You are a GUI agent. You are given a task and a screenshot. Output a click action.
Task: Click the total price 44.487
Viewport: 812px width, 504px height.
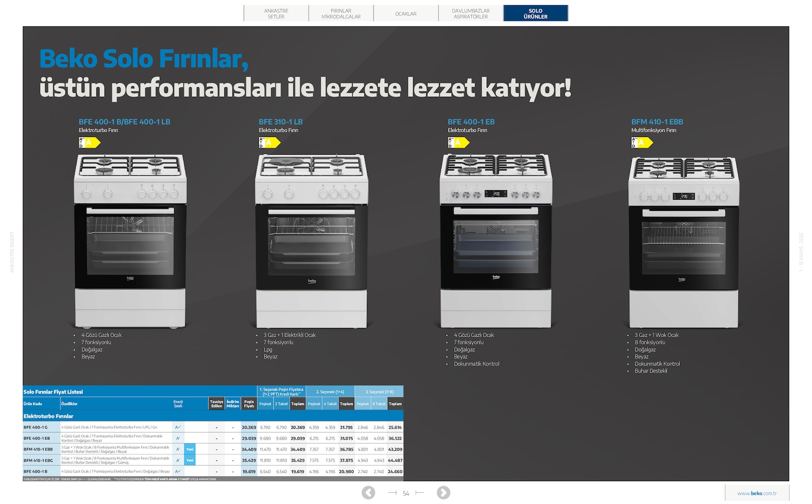pyautogui.click(x=395, y=460)
